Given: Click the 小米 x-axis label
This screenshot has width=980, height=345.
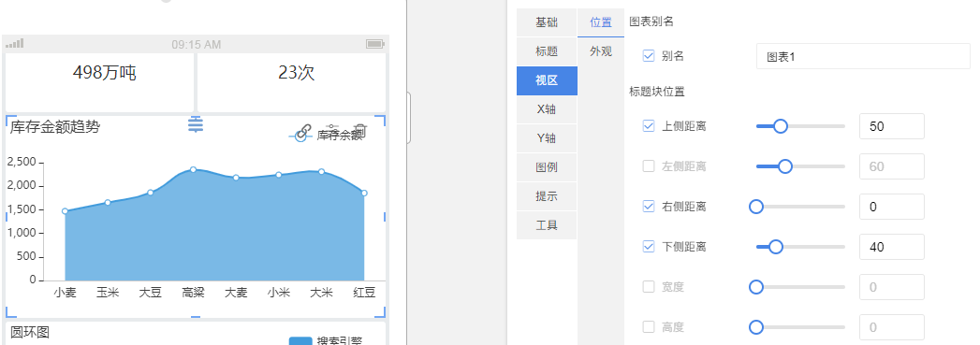Looking at the screenshot, I should (278, 292).
